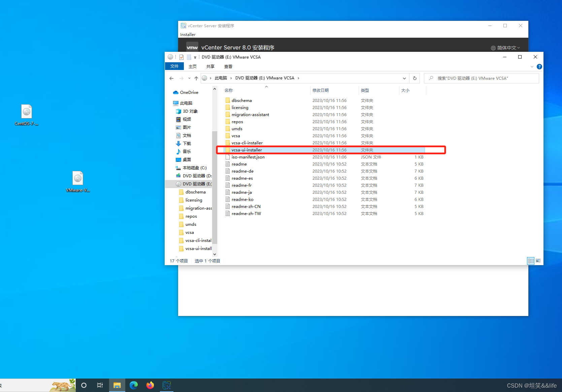Open address bar history dropdown
This screenshot has width=562, height=392.
(x=404, y=78)
